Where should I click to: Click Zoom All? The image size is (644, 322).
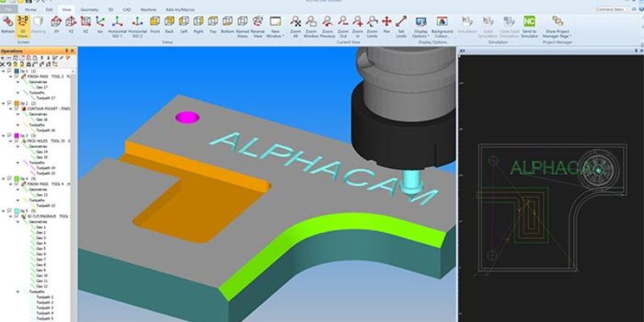[x=295, y=27]
